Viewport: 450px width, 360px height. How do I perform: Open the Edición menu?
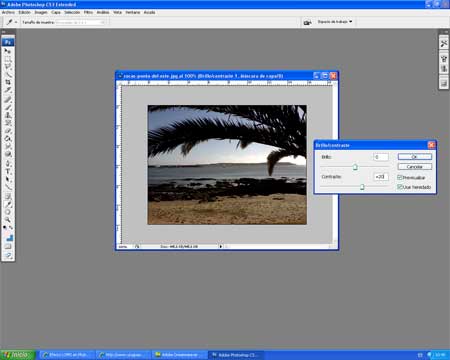[x=24, y=12]
